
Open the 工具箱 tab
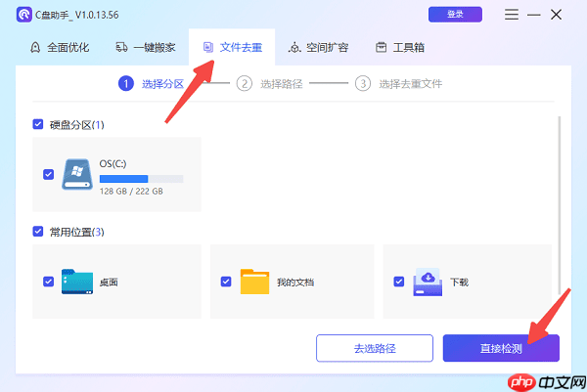point(400,48)
